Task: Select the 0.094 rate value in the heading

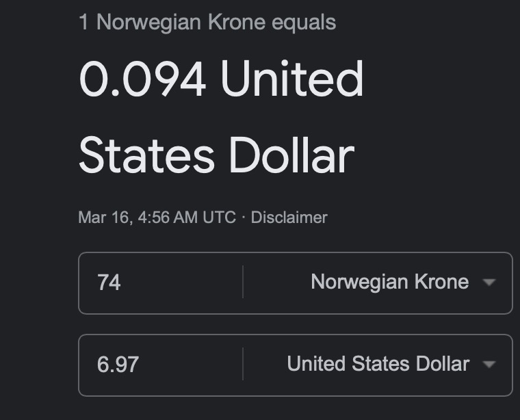Action: pos(142,79)
